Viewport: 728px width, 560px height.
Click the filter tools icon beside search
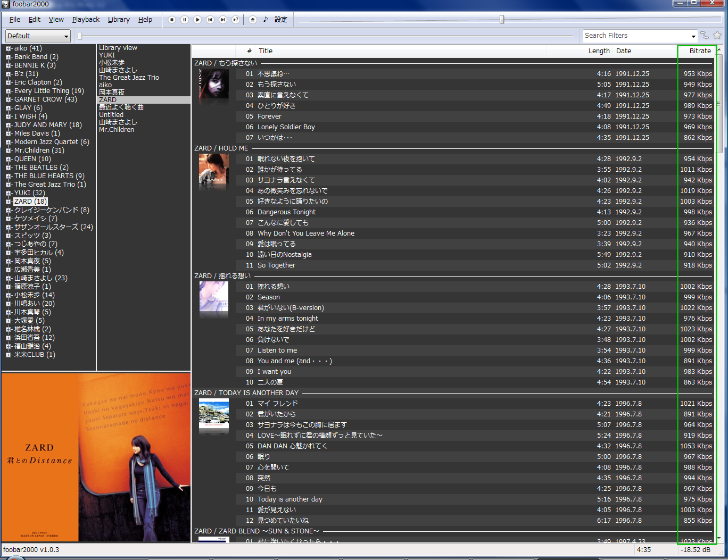coord(705,36)
